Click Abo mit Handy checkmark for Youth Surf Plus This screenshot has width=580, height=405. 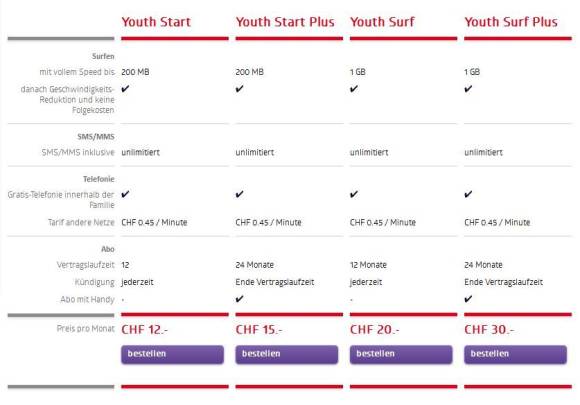tap(468, 299)
